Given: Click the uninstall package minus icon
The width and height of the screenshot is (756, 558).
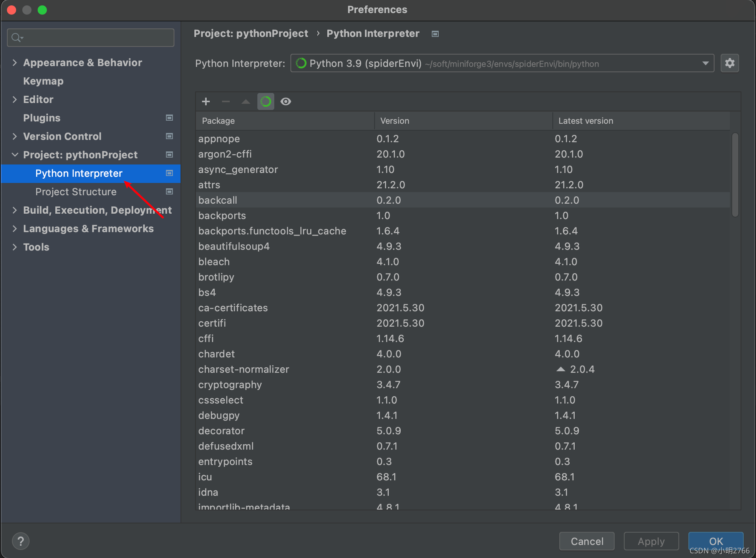Looking at the screenshot, I should click(x=226, y=101).
